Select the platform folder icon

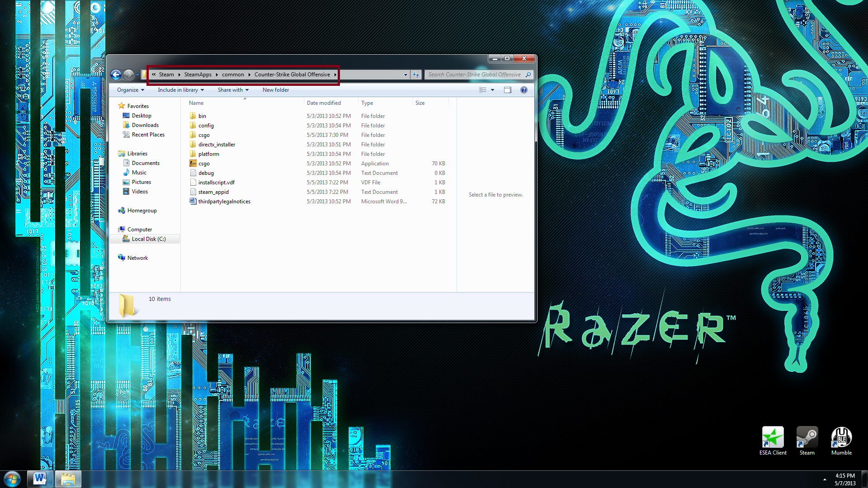coord(193,154)
